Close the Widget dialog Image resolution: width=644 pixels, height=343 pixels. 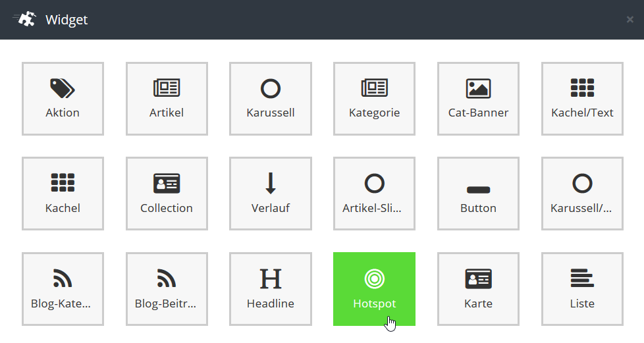click(x=630, y=19)
